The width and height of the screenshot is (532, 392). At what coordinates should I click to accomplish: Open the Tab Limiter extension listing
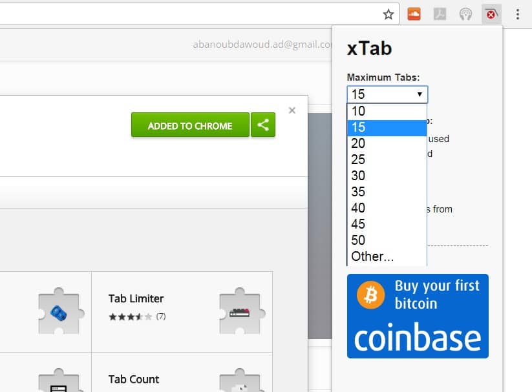point(136,299)
